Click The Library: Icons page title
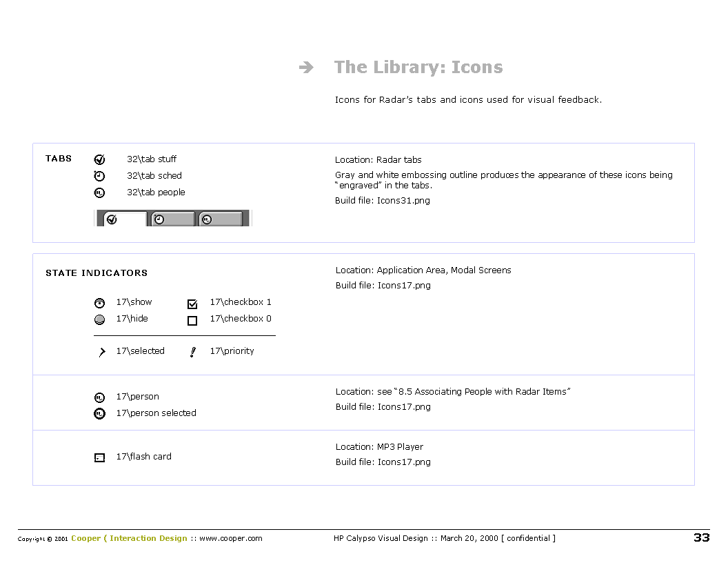Screen dimensions: 728x563 point(418,68)
